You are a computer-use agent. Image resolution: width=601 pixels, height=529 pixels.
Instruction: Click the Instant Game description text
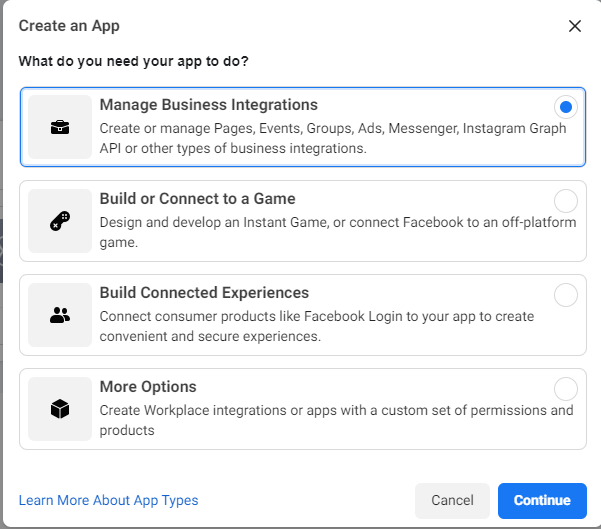click(x=338, y=232)
